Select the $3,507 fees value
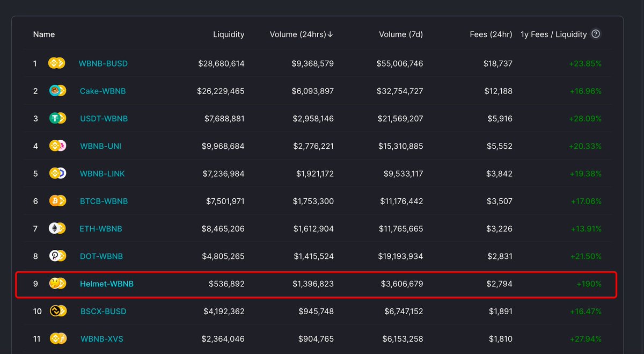This screenshot has height=354, width=644. [x=500, y=201]
